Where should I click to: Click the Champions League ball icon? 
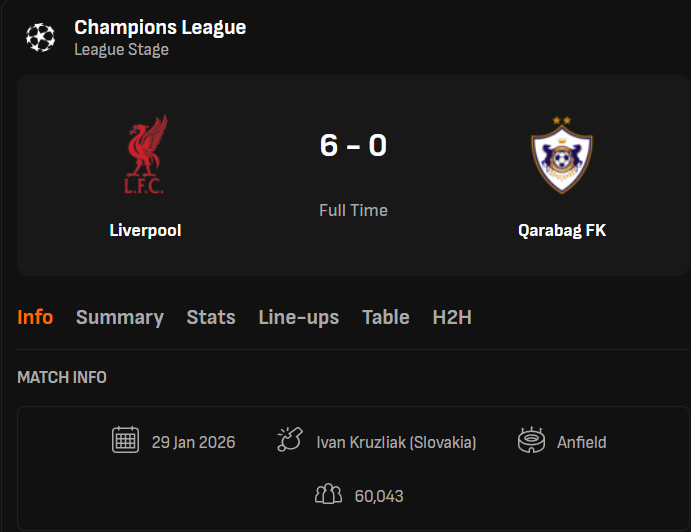[41, 37]
